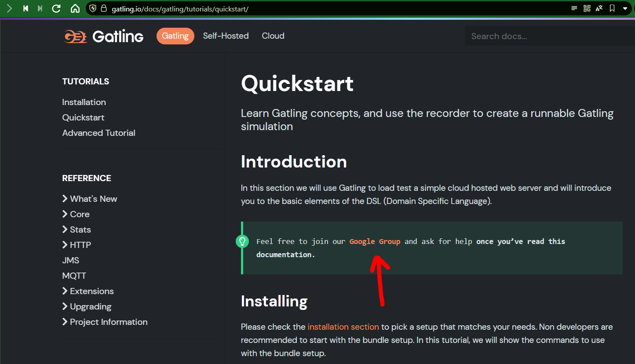This screenshot has width=635, height=364.
Task: Expand the HTTP reference section
Action: [77, 245]
